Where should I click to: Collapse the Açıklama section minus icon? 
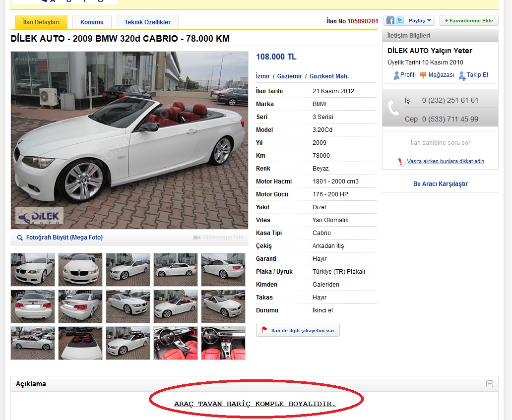pyautogui.click(x=490, y=384)
